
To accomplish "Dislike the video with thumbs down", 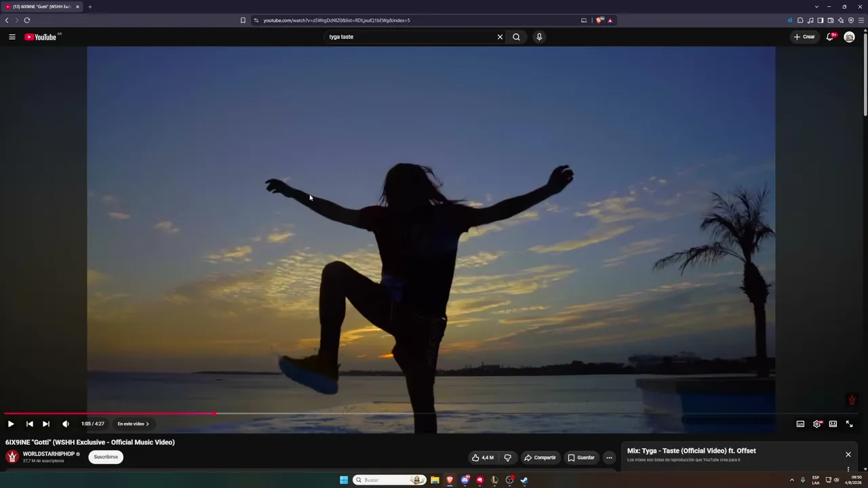I will tap(507, 457).
